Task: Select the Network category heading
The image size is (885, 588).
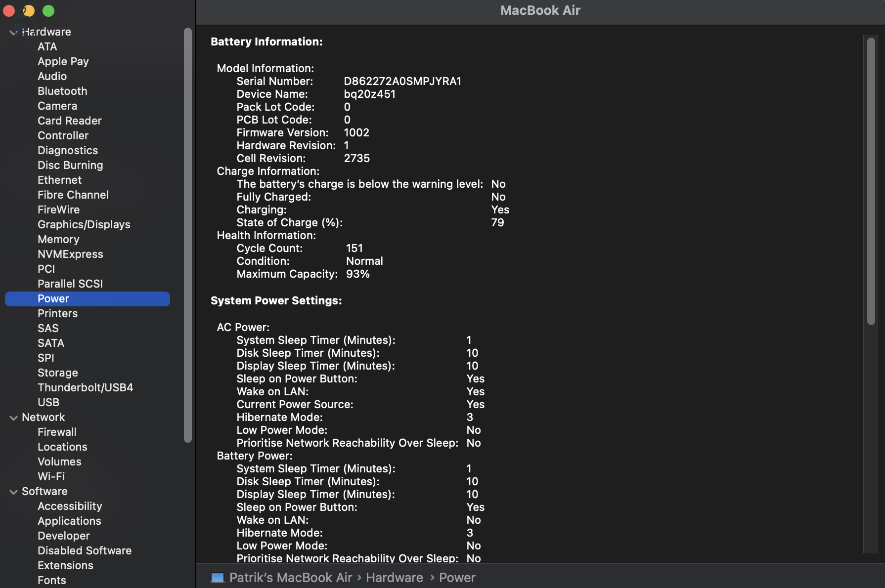Action: 44,417
